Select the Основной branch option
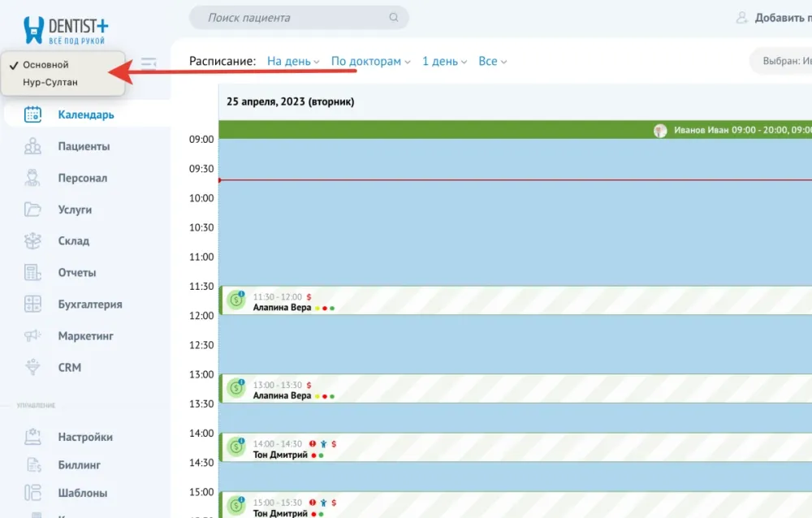This screenshot has height=518, width=812. click(x=45, y=65)
